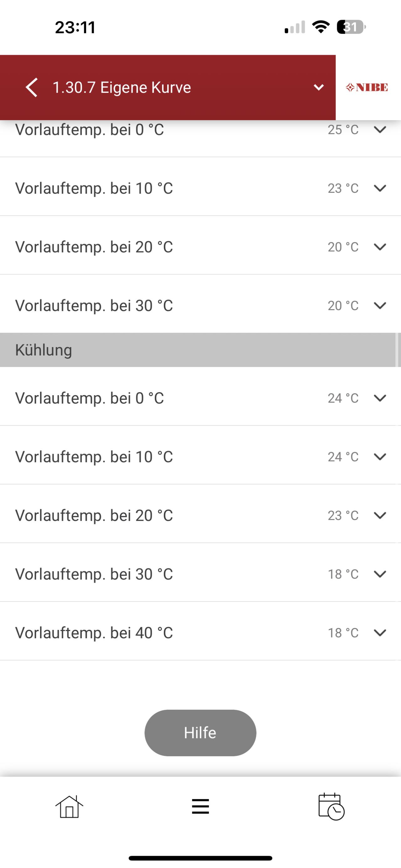Tap the back arrow in red header

tap(31, 88)
